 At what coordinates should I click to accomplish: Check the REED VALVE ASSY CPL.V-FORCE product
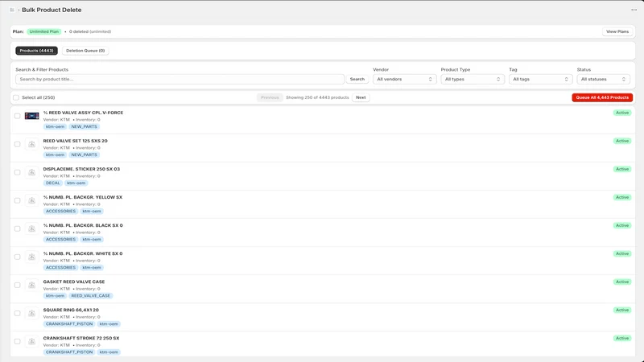17,116
